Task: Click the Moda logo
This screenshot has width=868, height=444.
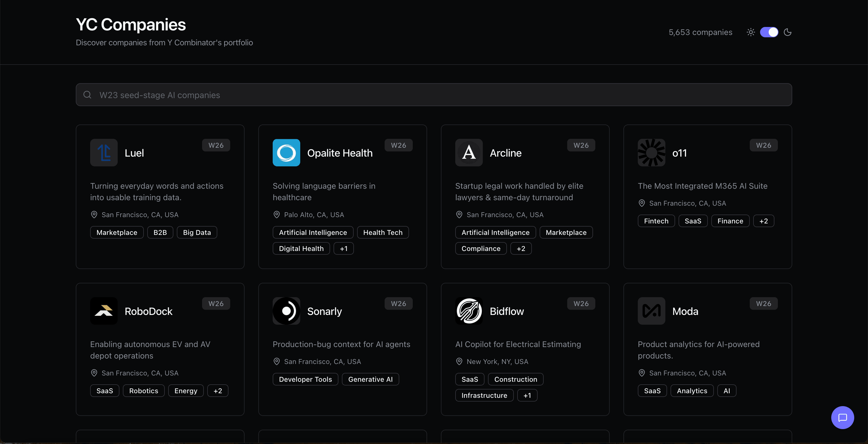Action: click(x=651, y=311)
